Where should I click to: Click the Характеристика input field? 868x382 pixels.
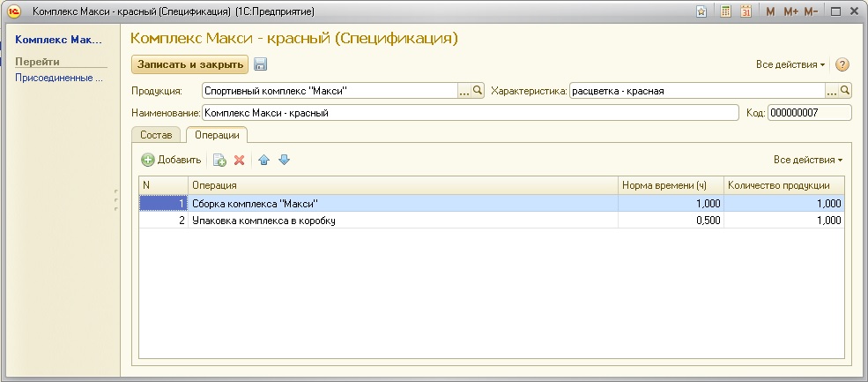pyautogui.click(x=698, y=91)
